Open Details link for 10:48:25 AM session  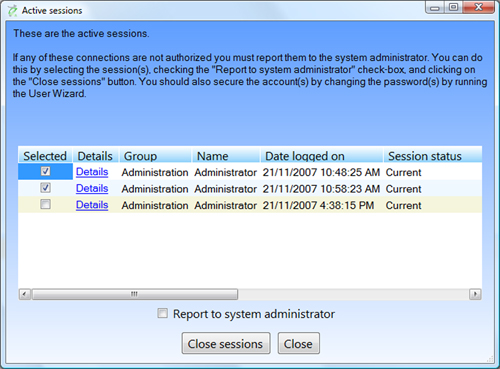92,172
